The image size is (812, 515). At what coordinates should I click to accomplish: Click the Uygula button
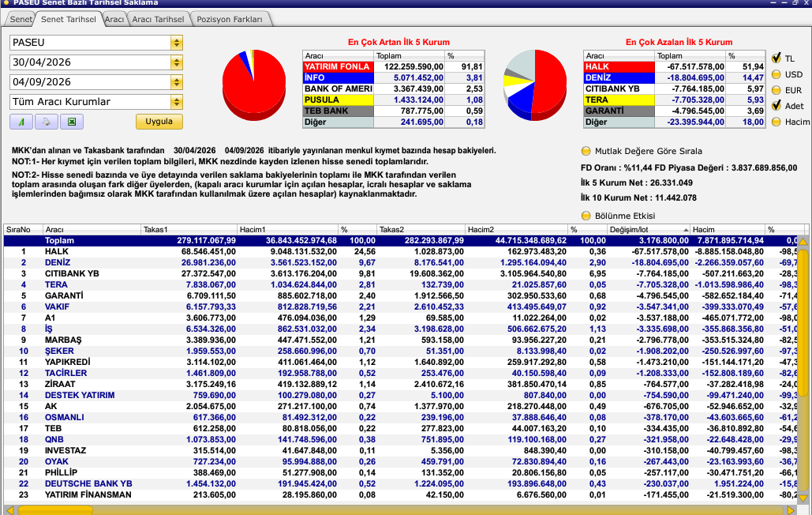tap(159, 121)
